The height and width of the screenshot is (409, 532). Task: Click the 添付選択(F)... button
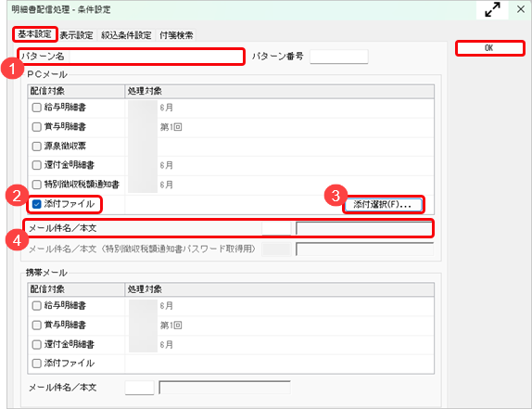pyautogui.click(x=384, y=205)
